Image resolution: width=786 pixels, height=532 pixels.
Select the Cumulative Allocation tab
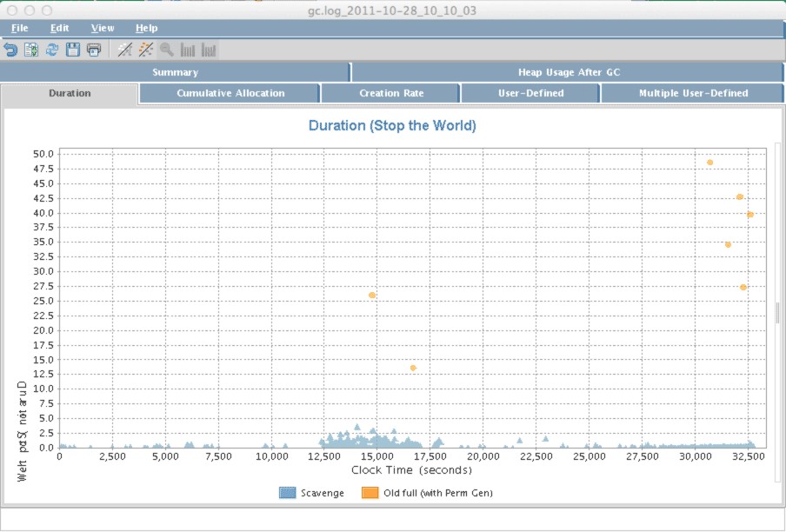point(230,93)
